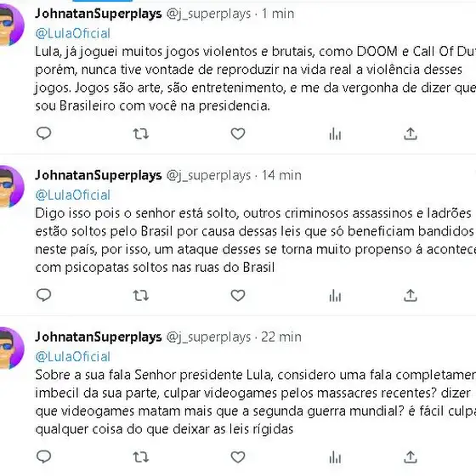Retweet the 14 min tweet

141,295
